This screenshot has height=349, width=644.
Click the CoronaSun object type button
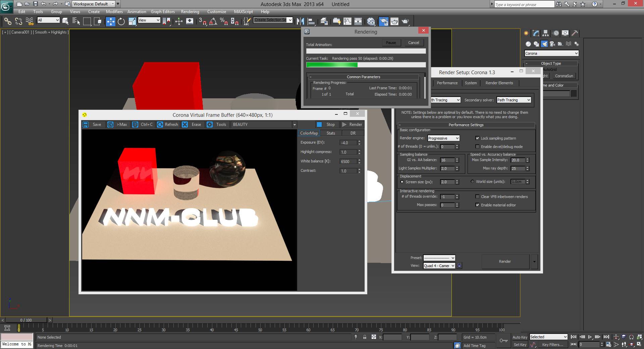click(x=564, y=76)
